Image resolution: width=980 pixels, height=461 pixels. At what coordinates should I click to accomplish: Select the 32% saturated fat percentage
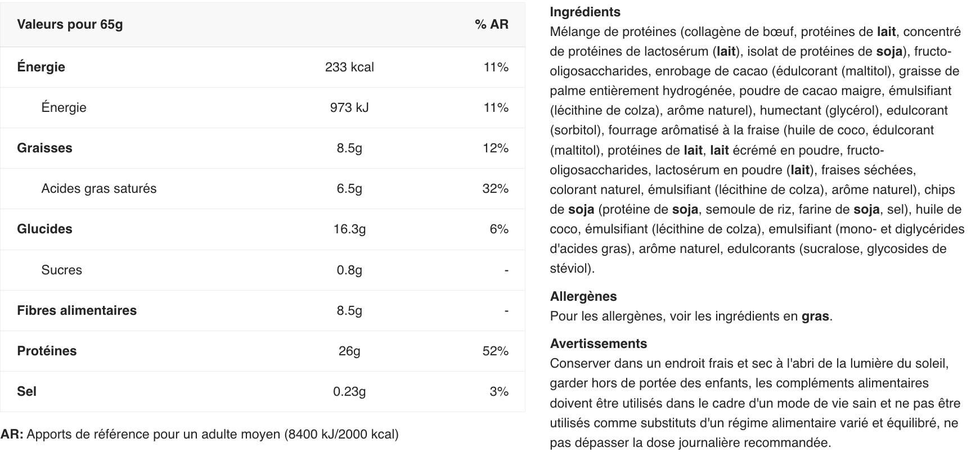pyautogui.click(x=495, y=188)
